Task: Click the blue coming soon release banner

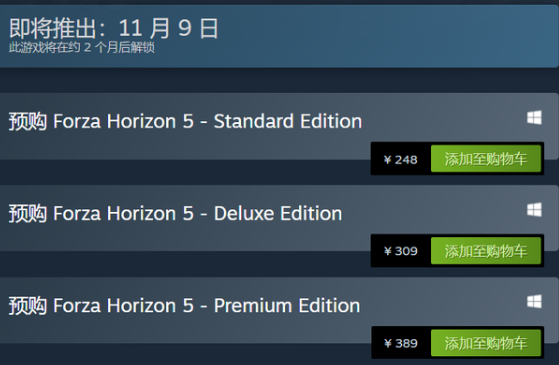Action: coord(279,36)
